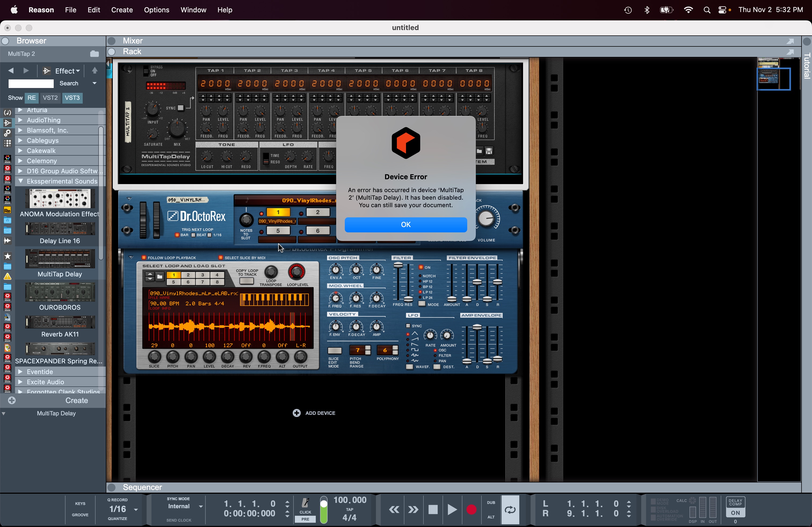Open the Help menu
This screenshot has height=527, width=812.
coord(225,10)
